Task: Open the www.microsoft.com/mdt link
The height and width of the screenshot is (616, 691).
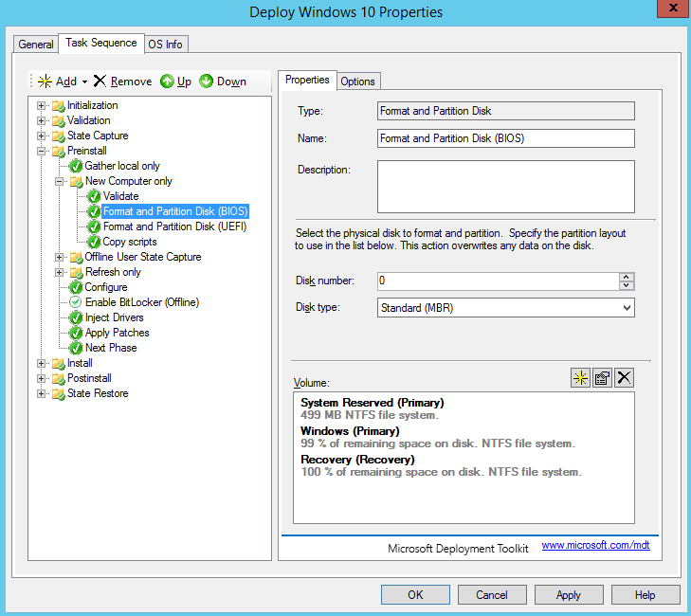Action: tap(595, 545)
